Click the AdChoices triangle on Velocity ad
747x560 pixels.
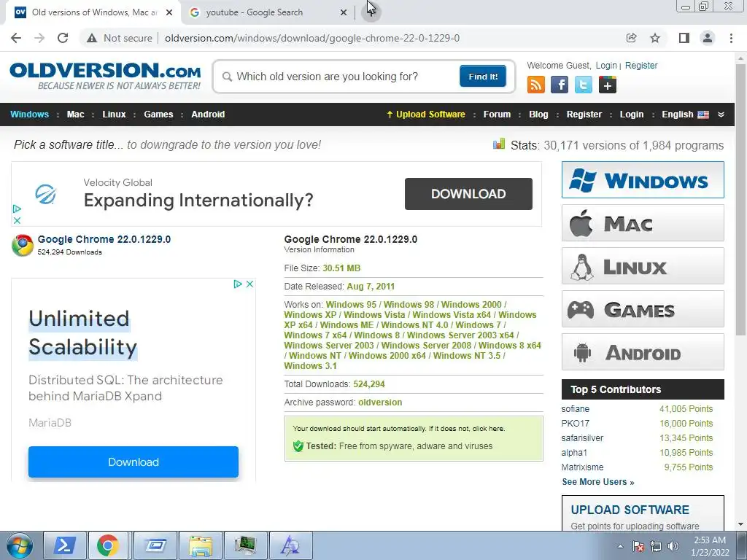coord(17,209)
